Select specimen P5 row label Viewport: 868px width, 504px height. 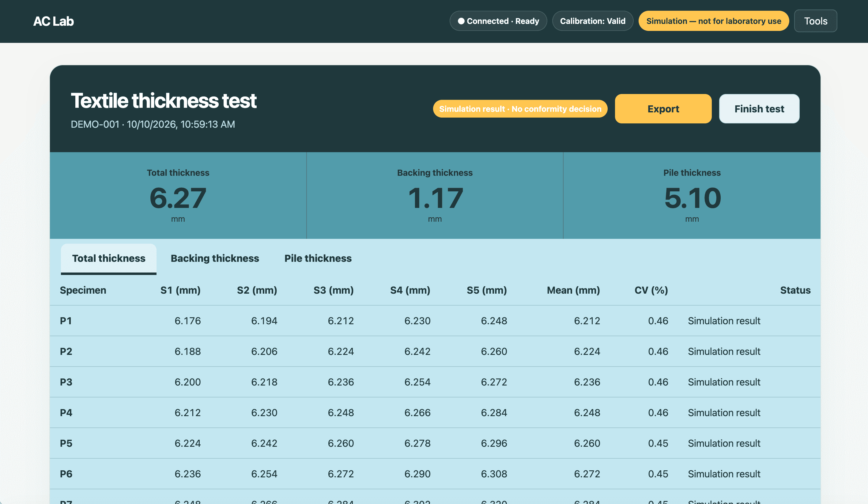[66, 443]
